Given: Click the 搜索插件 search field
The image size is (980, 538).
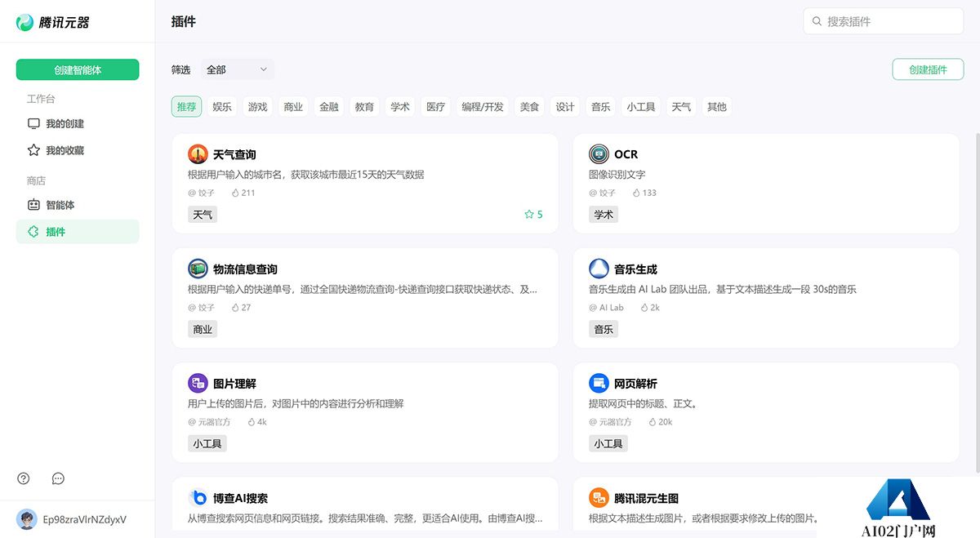Looking at the screenshot, I should click(884, 21).
